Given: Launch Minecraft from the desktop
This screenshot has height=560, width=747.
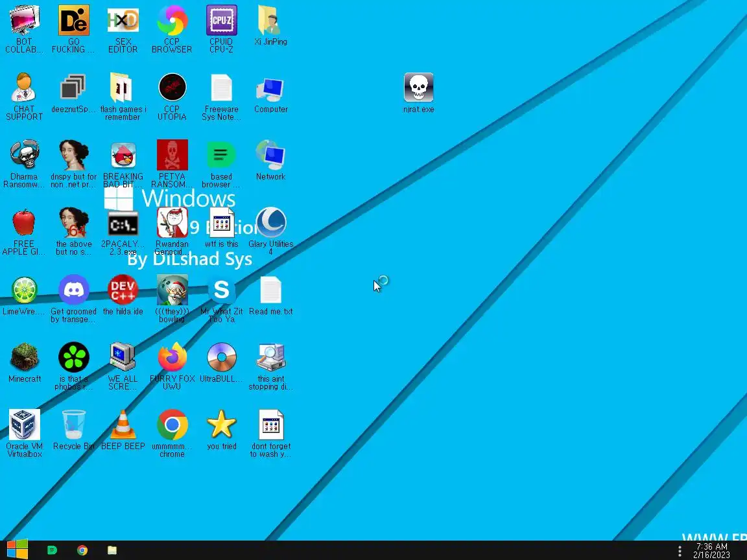Looking at the screenshot, I should coord(24,363).
